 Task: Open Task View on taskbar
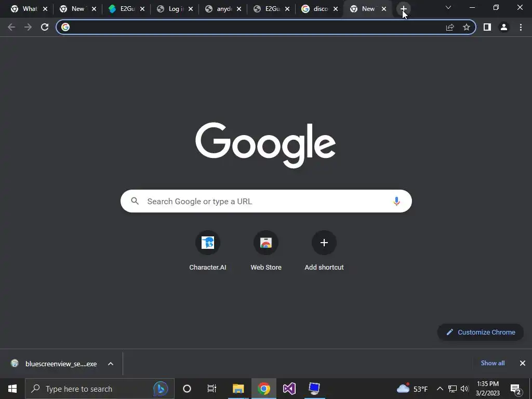pyautogui.click(x=212, y=389)
